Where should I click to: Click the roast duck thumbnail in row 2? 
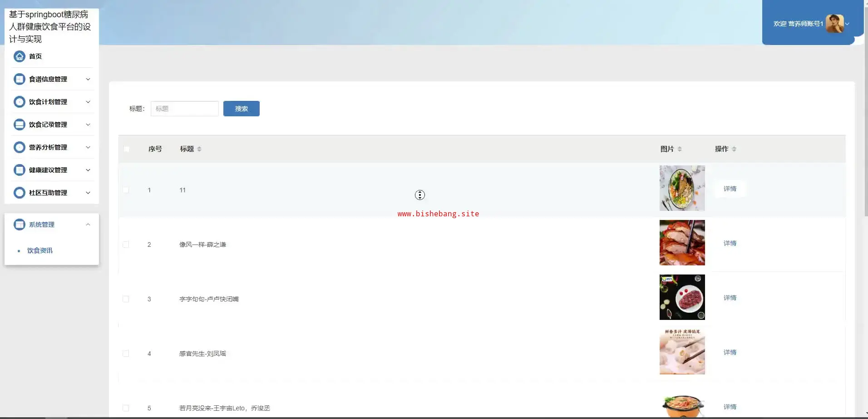[682, 243]
